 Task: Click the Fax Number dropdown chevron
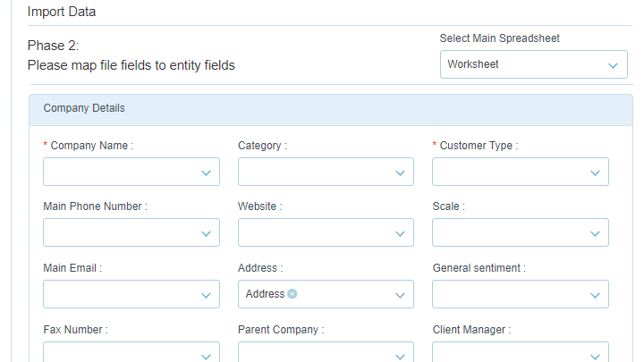pyautogui.click(x=206, y=357)
